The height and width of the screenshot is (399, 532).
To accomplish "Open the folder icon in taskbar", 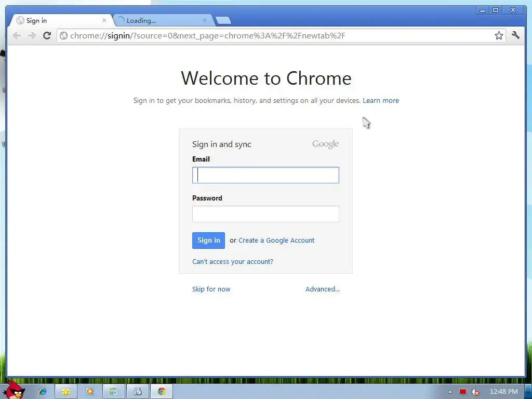I will click(x=66, y=392).
